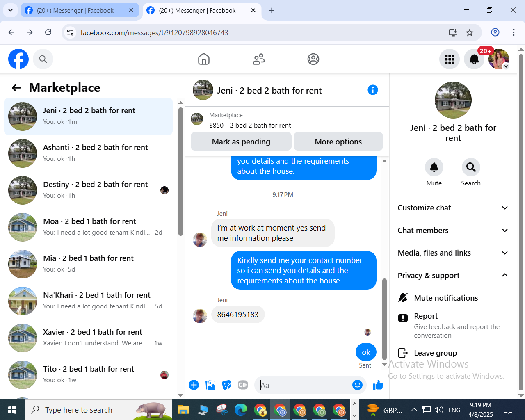Open Xavier 2 bed 1 bath chat
The image size is (525, 420).
(x=88, y=338)
